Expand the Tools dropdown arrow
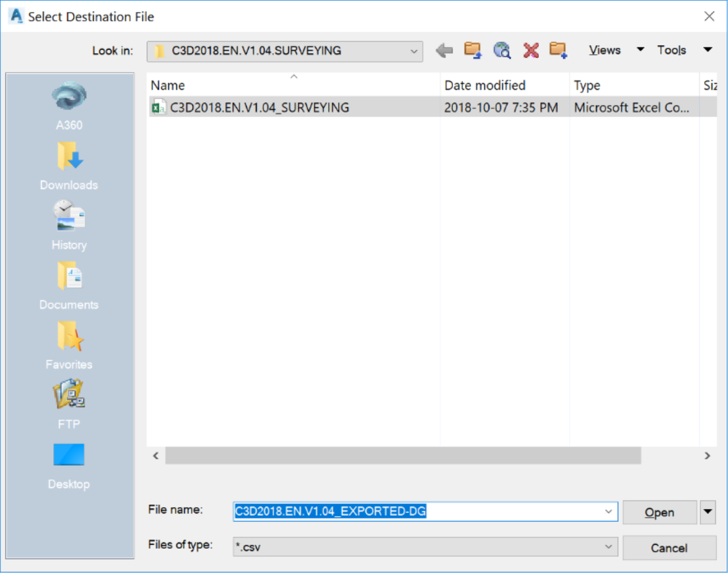The image size is (728, 573). 708,50
